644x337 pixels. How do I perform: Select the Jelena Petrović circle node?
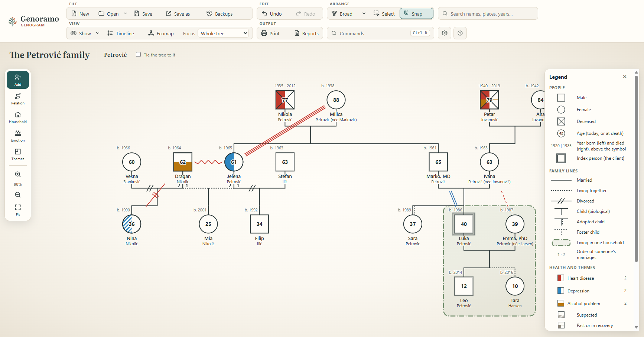(234, 162)
